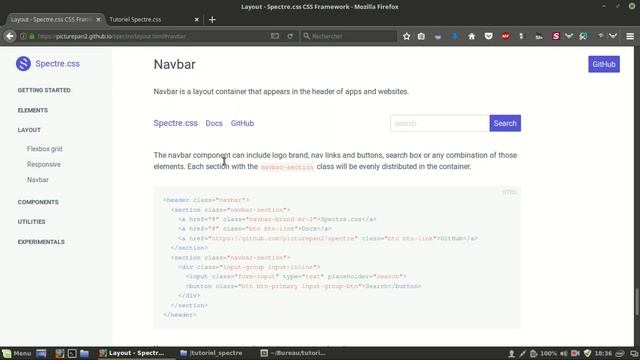Image resolution: width=640 pixels, height=360 pixels.
Task: Click the purple Search button
Action: [x=505, y=123]
